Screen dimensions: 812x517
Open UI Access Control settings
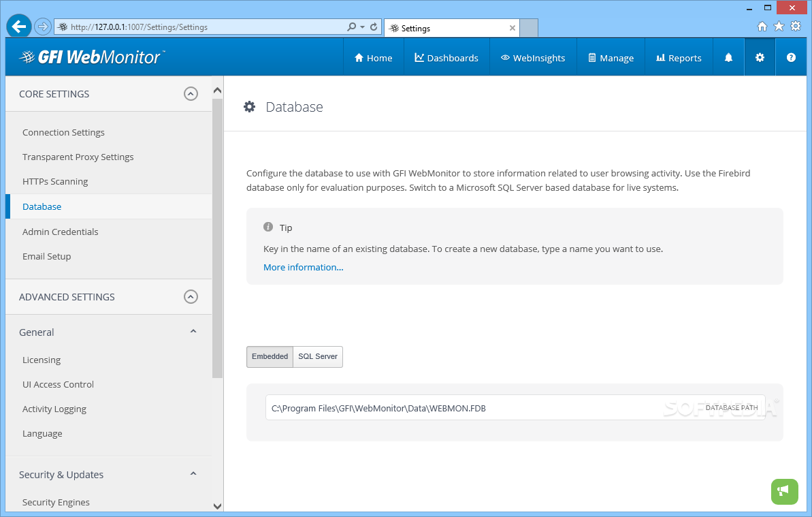point(58,384)
